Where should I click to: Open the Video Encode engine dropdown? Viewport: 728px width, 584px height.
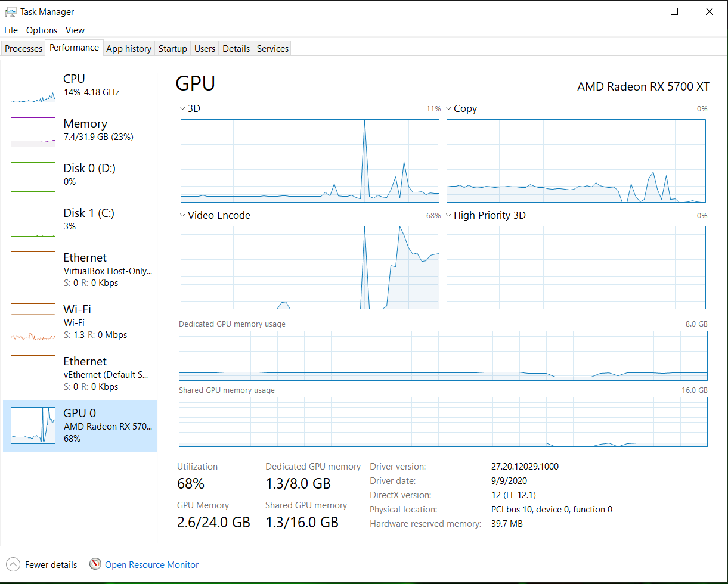[182, 215]
